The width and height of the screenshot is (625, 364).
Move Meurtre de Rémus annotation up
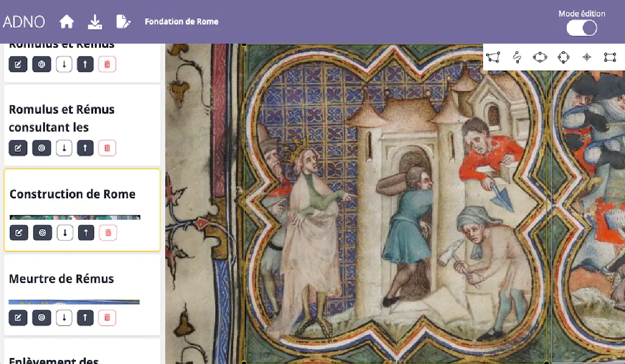point(85,318)
